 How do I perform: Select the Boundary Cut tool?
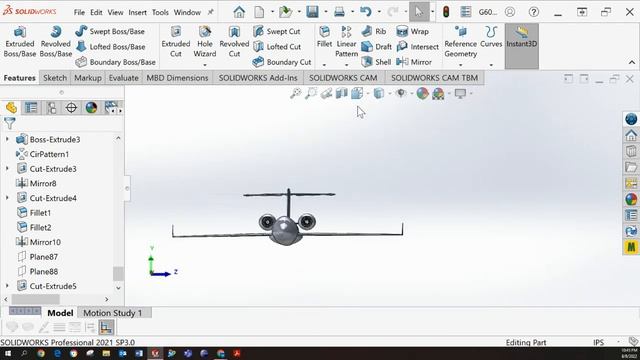pyautogui.click(x=282, y=62)
